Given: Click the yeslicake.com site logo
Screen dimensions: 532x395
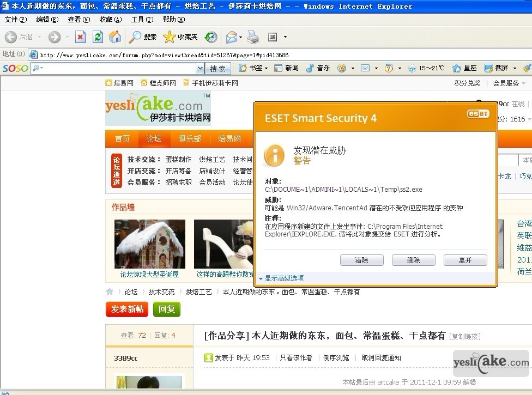Looking at the screenshot, I should coord(158,108).
